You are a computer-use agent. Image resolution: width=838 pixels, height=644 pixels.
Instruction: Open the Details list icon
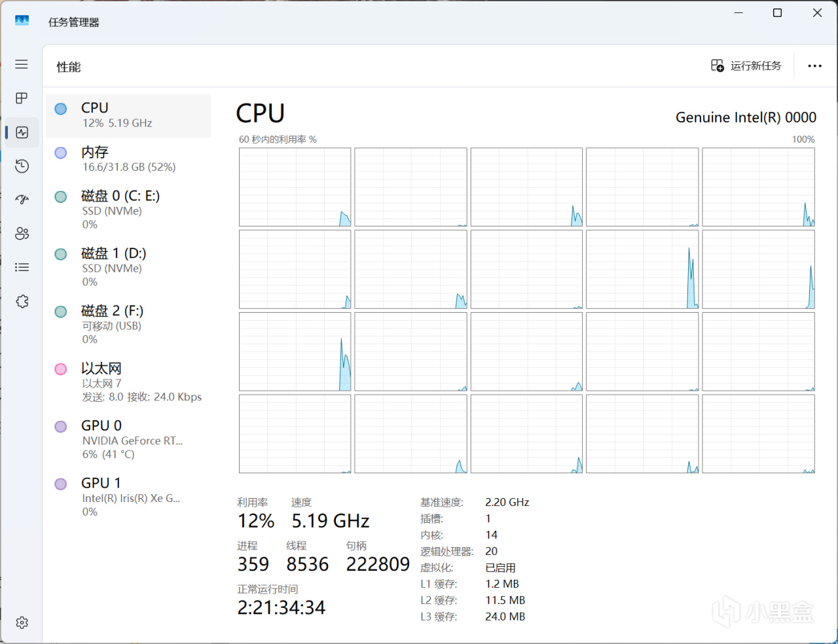22,267
